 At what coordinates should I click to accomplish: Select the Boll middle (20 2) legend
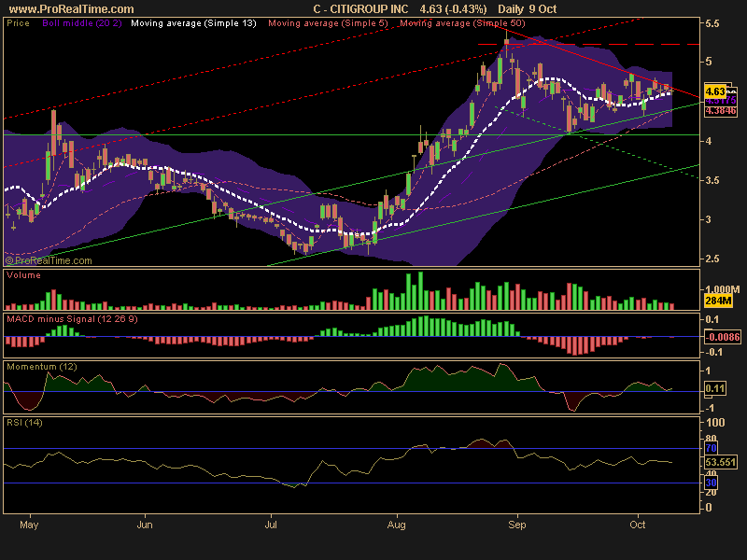pyautogui.click(x=82, y=23)
